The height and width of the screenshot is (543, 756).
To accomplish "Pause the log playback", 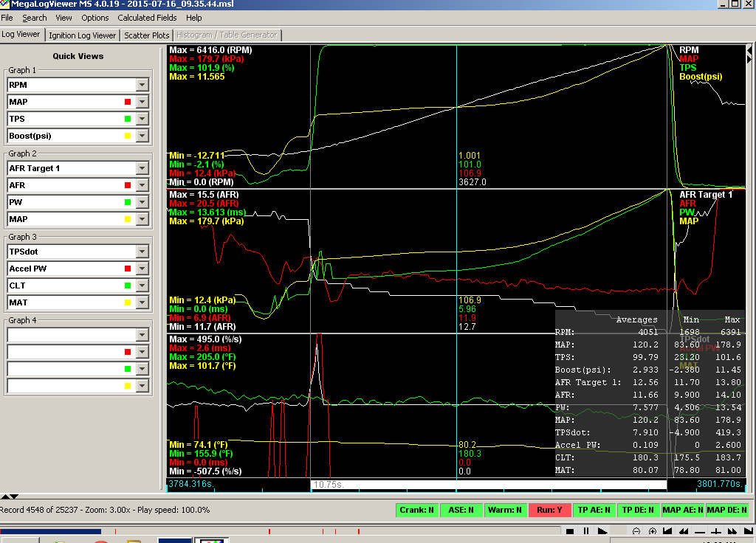I will (x=586, y=531).
